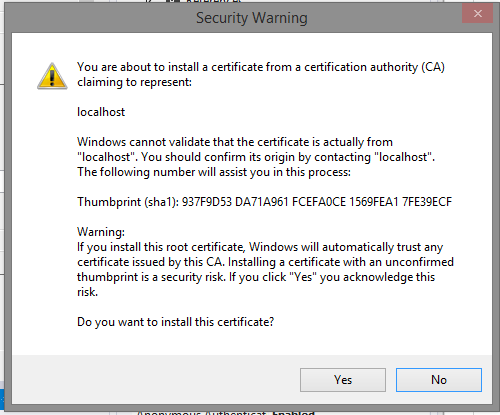The height and width of the screenshot is (415, 500).
Task: Click 'Do you want to install this certificate?'
Action: pos(175,322)
